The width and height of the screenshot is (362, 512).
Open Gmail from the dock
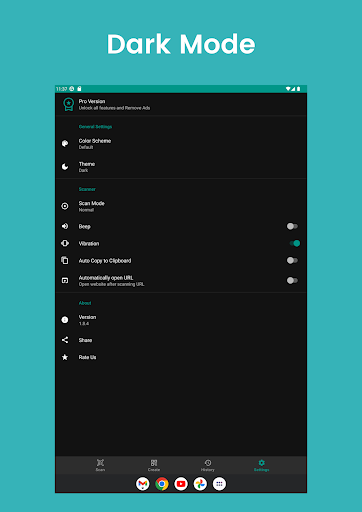143,484
